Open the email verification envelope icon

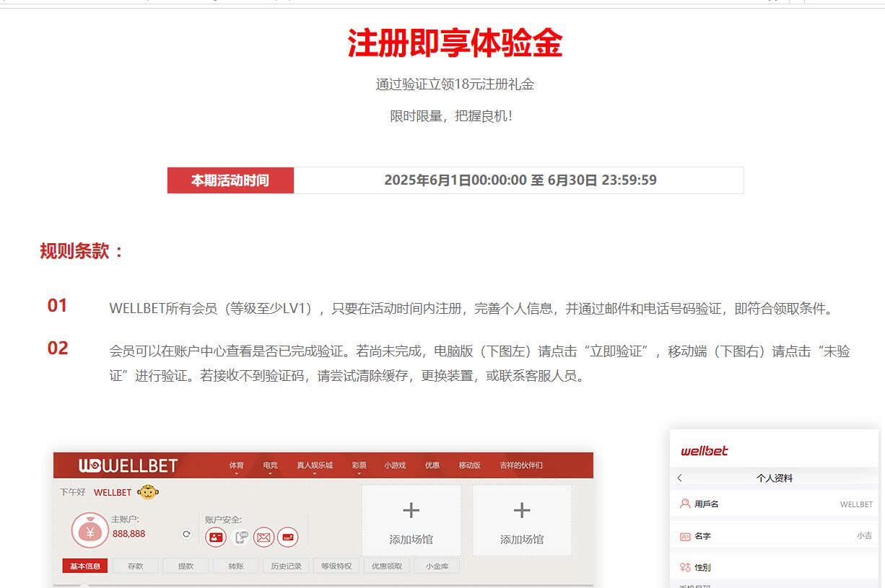263,537
